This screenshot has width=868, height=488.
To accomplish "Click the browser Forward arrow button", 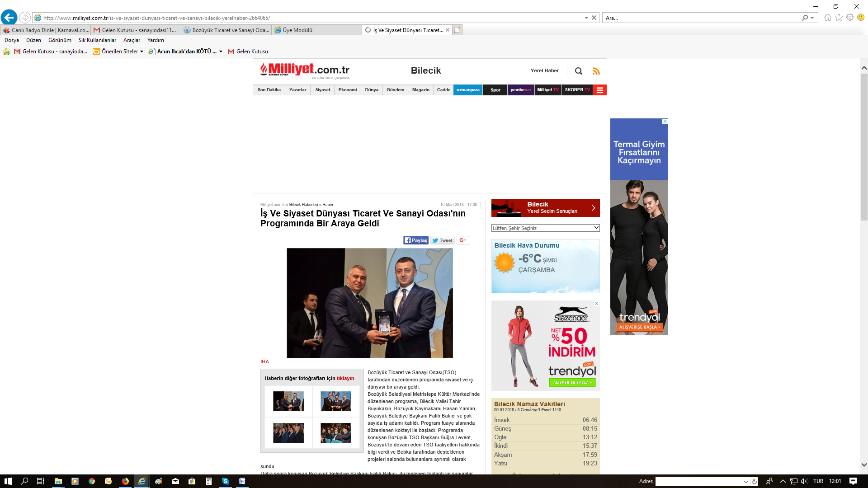I will click(25, 18).
